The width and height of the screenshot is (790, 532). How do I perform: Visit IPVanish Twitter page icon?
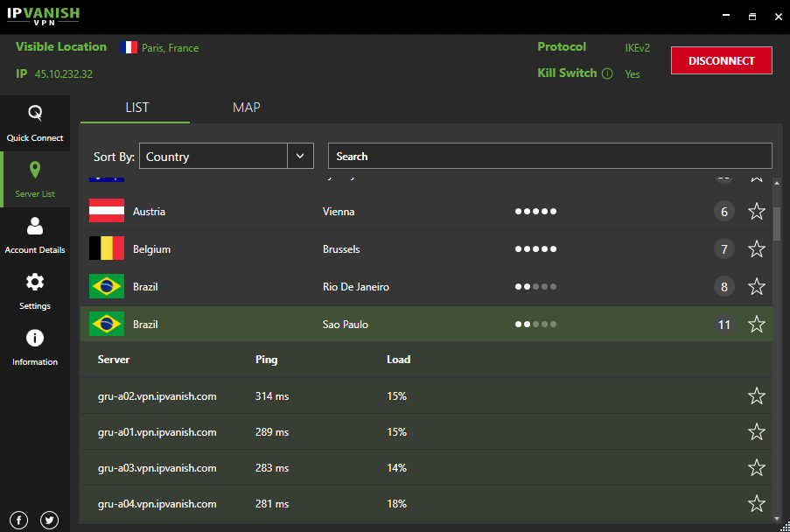coord(49,520)
